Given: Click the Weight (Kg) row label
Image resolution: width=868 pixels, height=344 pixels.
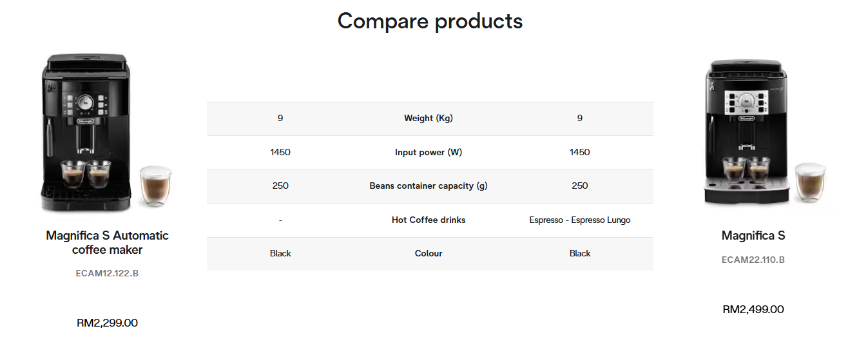Looking at the screenshot, I should tap(429, 119).
